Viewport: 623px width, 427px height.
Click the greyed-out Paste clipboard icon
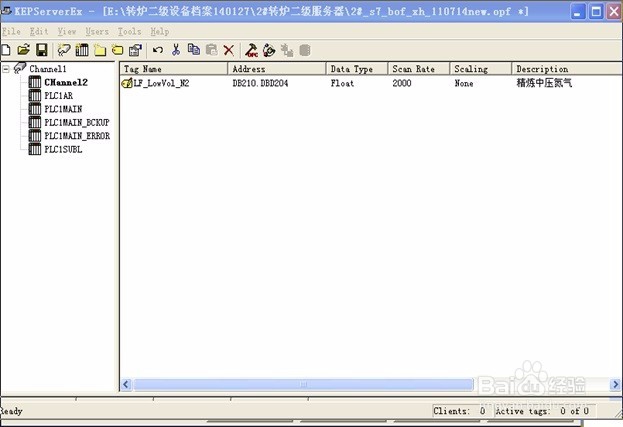pyautogui.click(x=211, y=50)
